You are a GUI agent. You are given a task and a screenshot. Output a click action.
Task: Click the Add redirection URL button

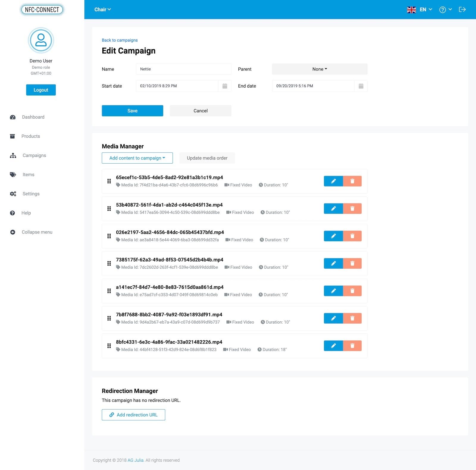tap(133, 415)
